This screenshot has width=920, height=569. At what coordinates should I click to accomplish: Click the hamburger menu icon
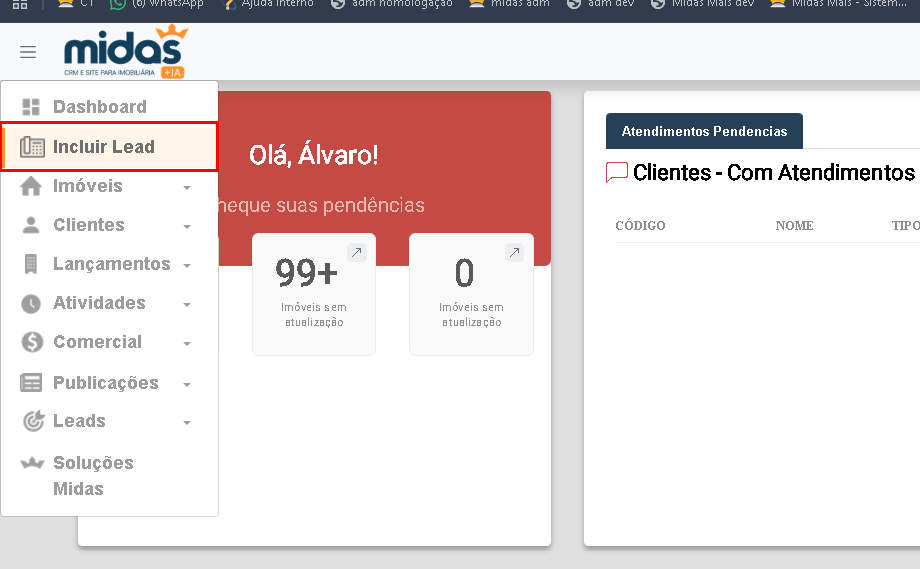point(28,52)
